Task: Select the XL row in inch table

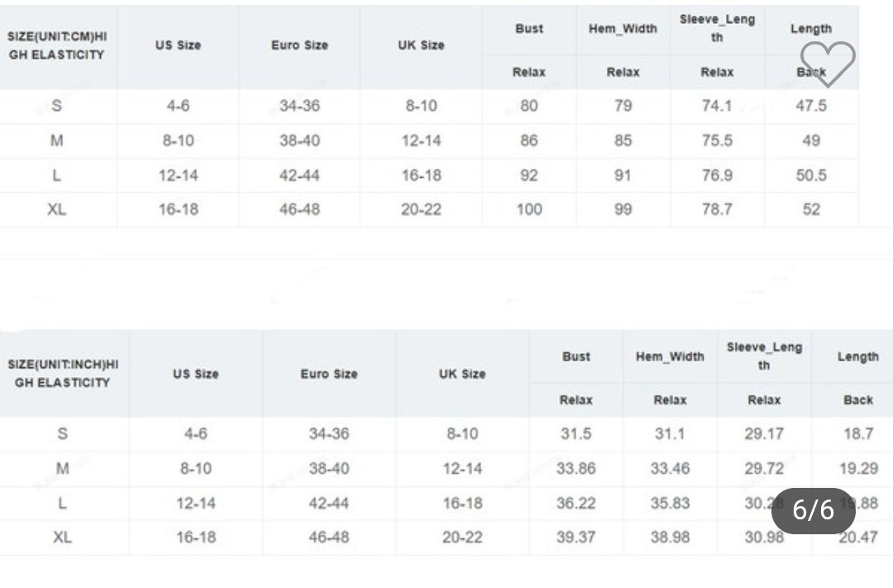Action: pyautogui.click(x=446, y=538)
